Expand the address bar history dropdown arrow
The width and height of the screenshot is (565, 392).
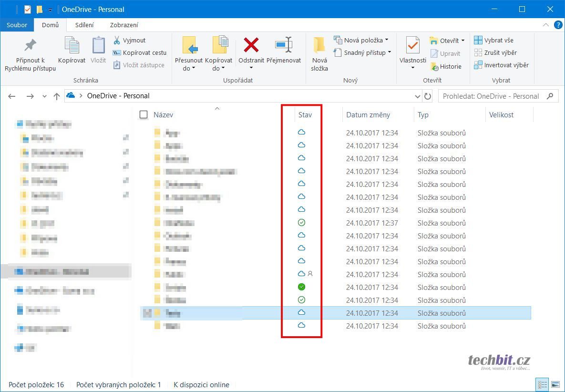(x=418, y=96)
